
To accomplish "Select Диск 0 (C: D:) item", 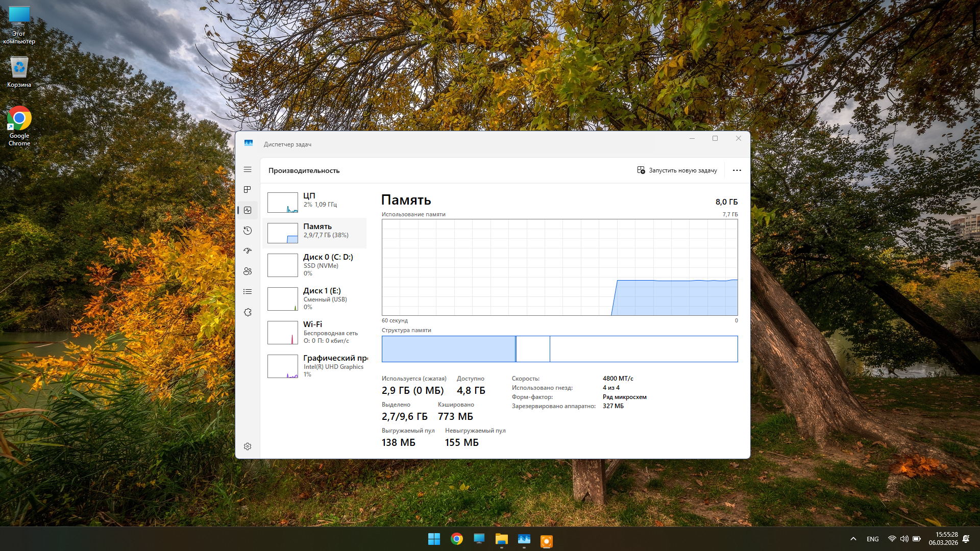I will [x=314, y=265].
